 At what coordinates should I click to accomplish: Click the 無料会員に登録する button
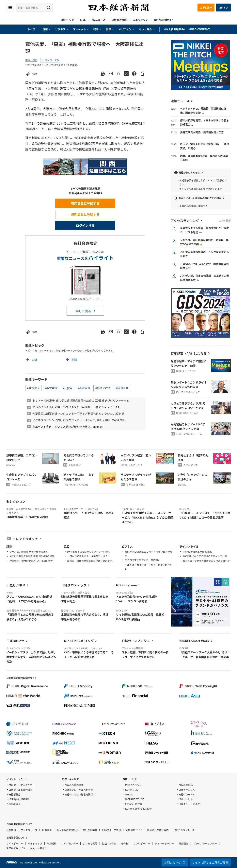(x=85, y=214)
